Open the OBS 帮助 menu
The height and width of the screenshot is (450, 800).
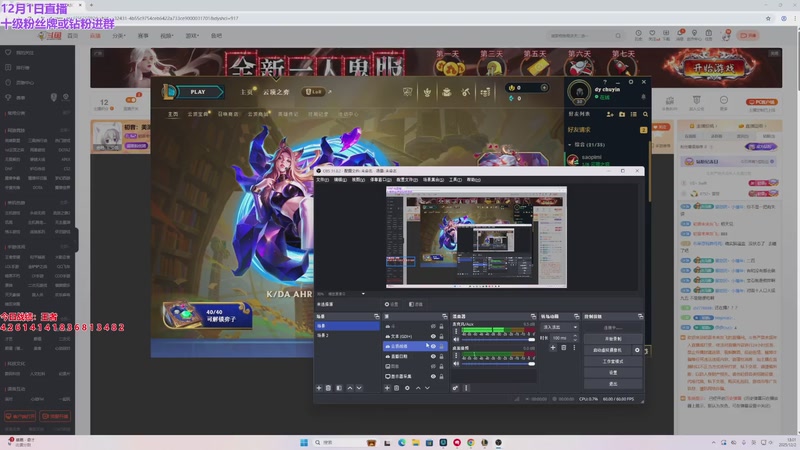(x=473, y=180)
